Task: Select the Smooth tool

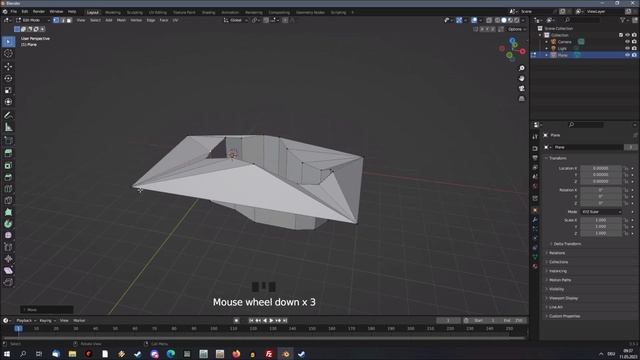Action: (x=8, y=236)
